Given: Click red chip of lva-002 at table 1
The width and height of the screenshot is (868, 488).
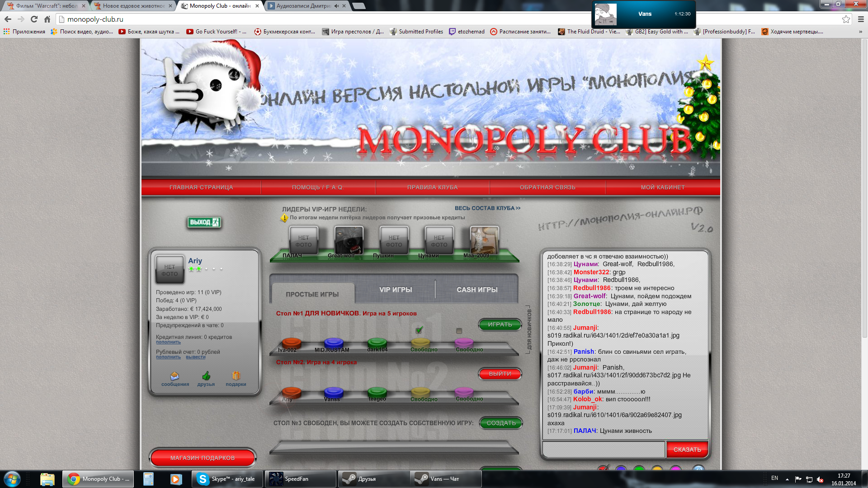Looking at the screenshot, I should coord(291,343).
